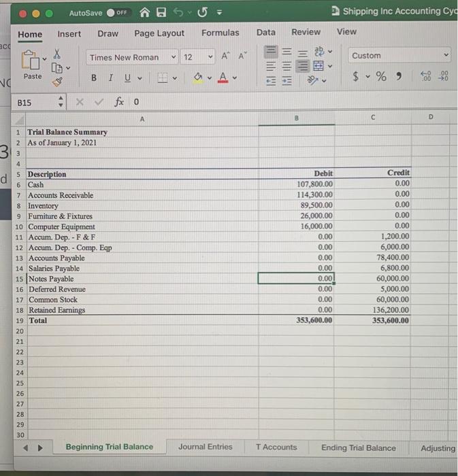The width and height of the screenshot is (458, 476).
Task: Click Increase Font Size icon
Action: (x=225, y=56)
